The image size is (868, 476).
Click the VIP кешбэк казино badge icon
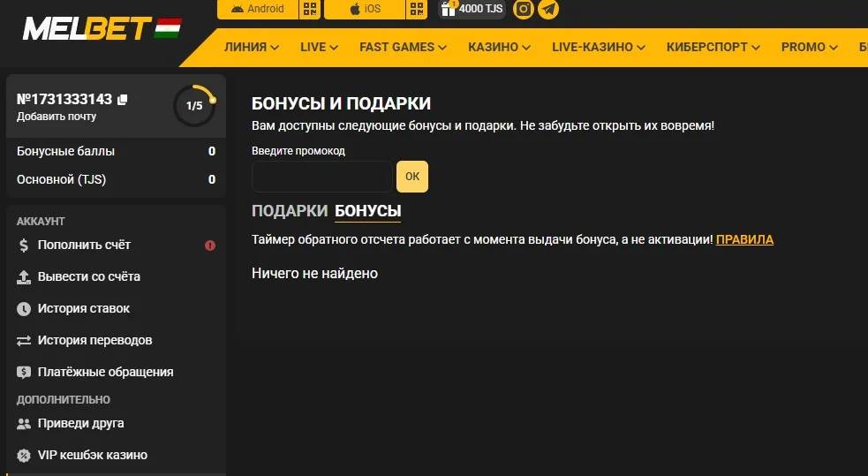tap(24, 455)
